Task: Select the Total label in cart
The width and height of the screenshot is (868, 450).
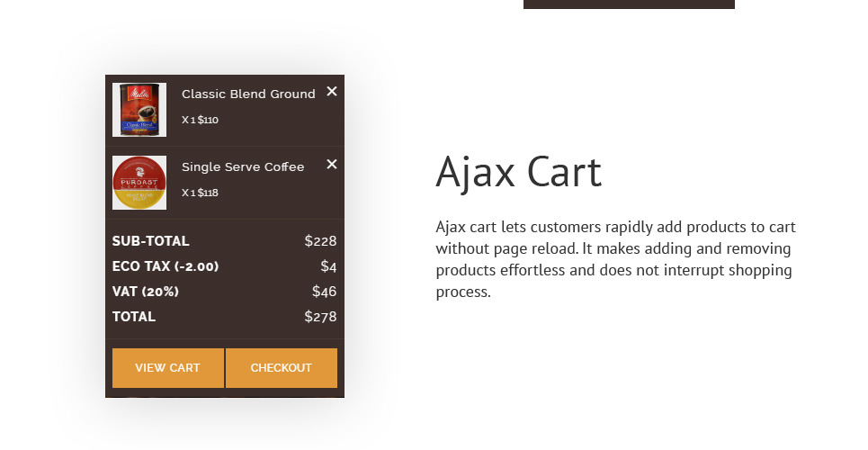Action: 134,317
